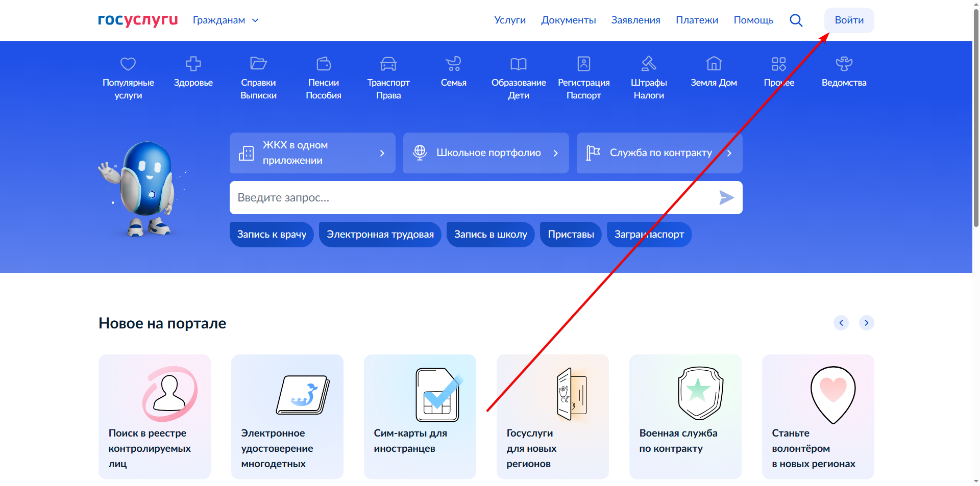
Task: Select the Загранпаспорт chip
Action: point(649,235)
